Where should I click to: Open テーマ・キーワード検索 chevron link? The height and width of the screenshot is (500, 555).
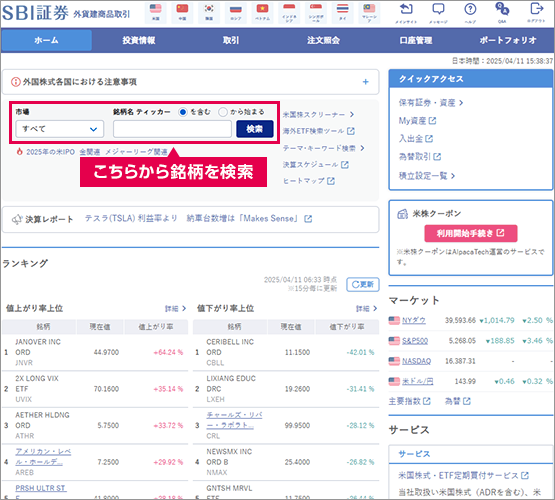click(324, 148)
